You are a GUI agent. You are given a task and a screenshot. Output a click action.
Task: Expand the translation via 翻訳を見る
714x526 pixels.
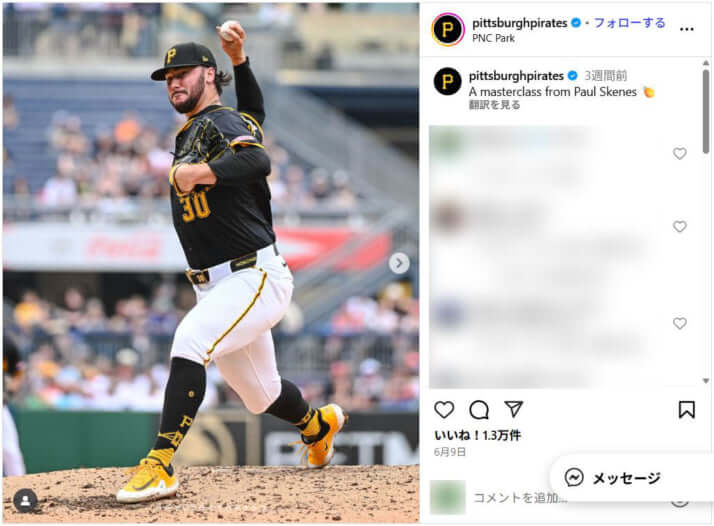click(495, 105)
